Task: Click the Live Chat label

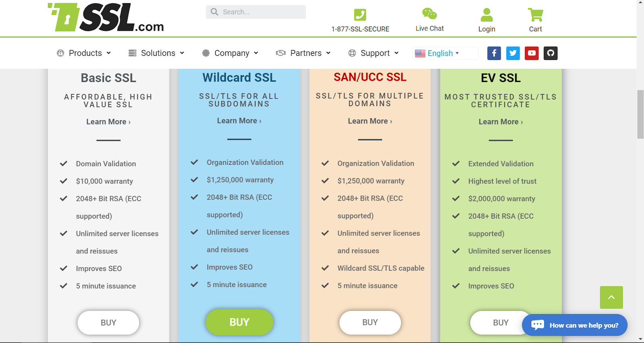Action: coord(429,29)
